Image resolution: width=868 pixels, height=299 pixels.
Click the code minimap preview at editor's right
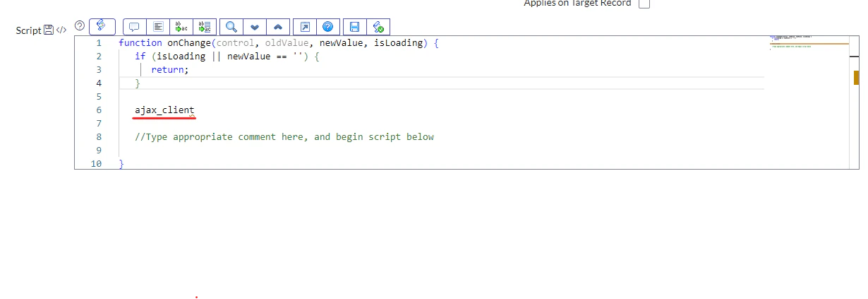809,42
